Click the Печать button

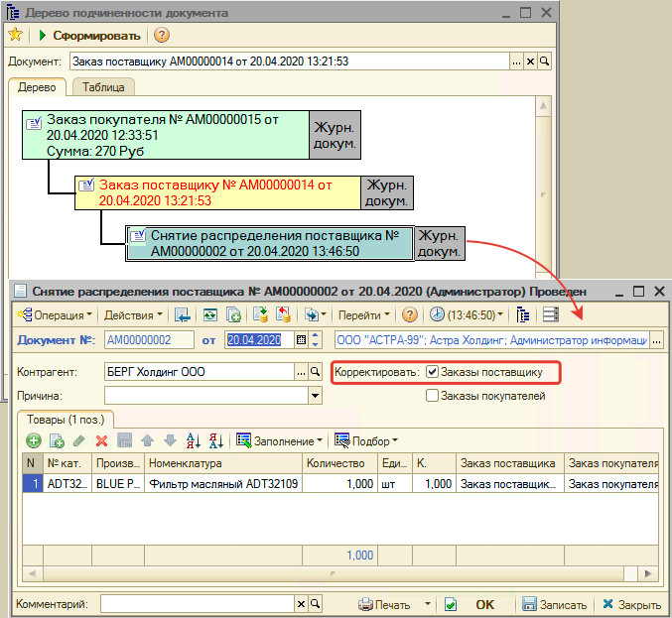click(384, 605)
